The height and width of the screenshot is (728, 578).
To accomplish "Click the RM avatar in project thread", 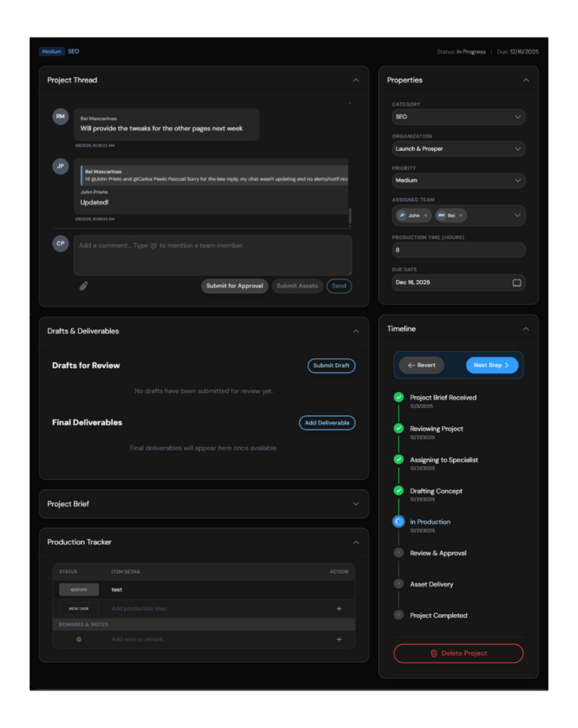I will (60, 117).
